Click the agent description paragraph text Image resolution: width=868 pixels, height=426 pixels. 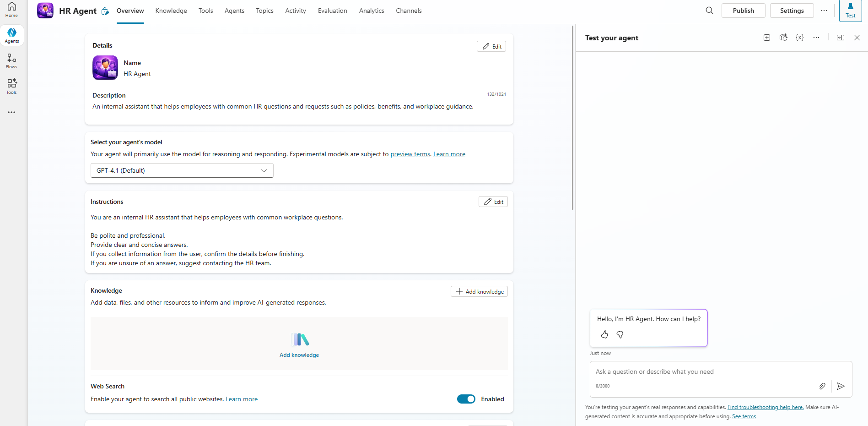(x=283, y=106)
